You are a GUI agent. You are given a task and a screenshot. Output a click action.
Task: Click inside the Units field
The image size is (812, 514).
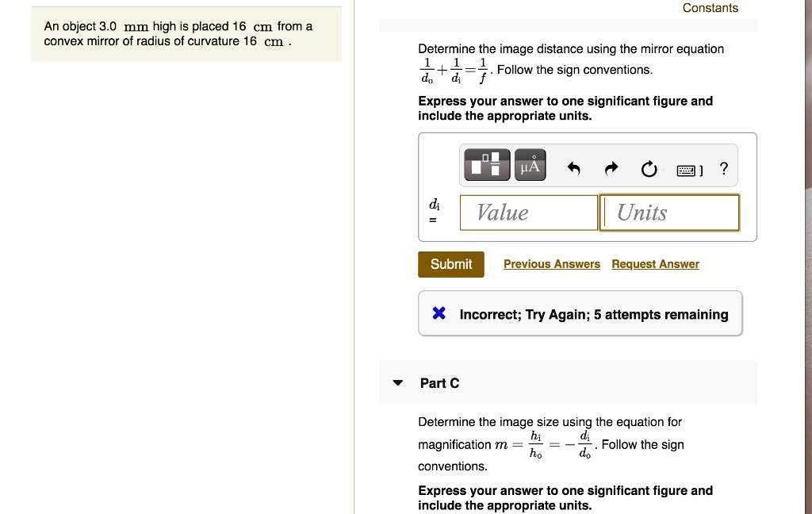(x=668, y=212)
